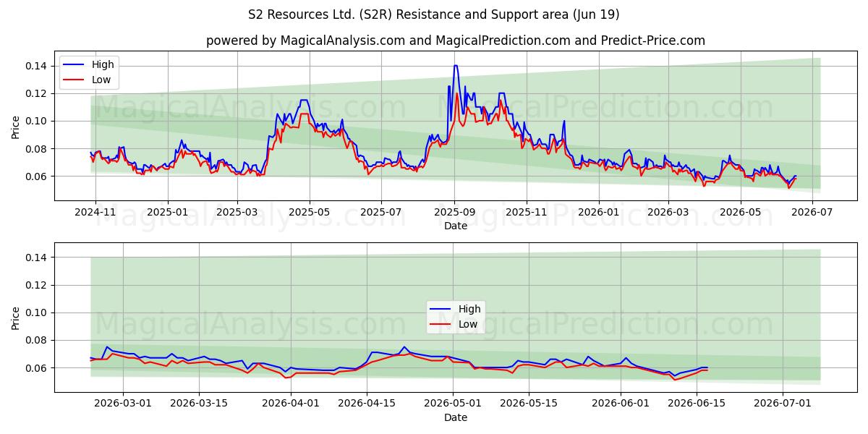Click the '2026-05-15' x-axis label
Viewport: 868px width, 434px height.
point(531,404)
